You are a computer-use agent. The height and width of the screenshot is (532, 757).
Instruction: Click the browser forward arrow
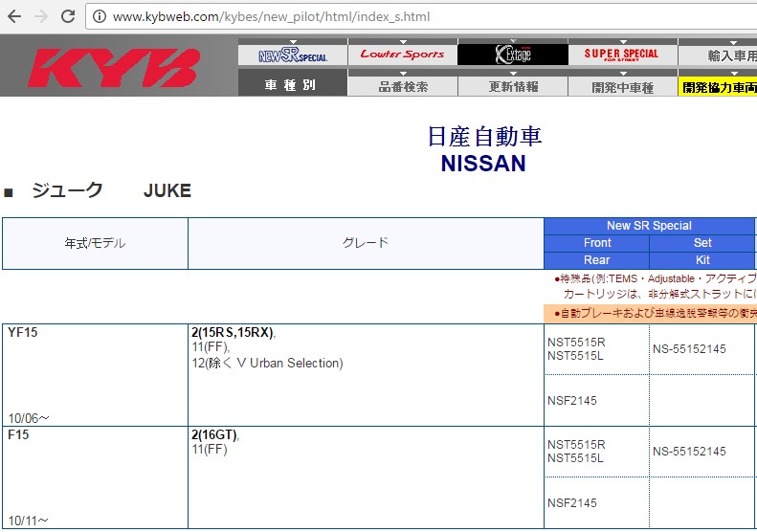[41, 16]
